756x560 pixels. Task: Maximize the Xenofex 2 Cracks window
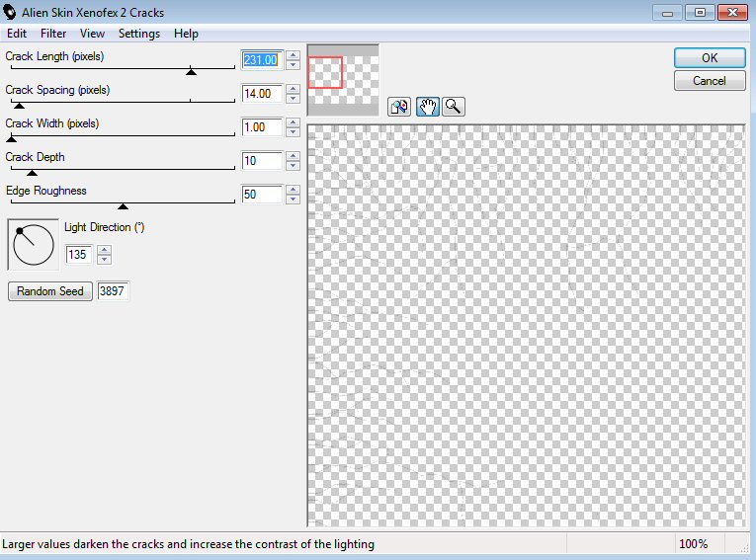[700, 13]
